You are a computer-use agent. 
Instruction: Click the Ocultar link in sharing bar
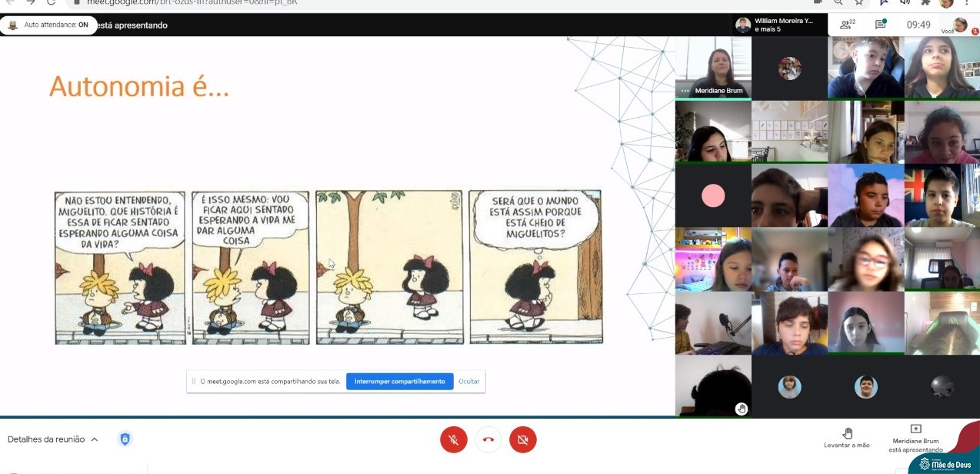pyautogui.click(x=468, y=382)
